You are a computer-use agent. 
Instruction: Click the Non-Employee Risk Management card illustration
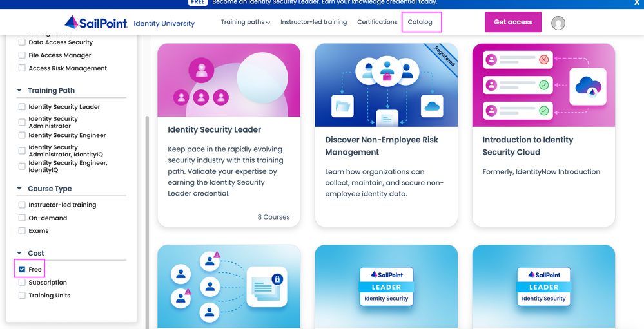386,86
